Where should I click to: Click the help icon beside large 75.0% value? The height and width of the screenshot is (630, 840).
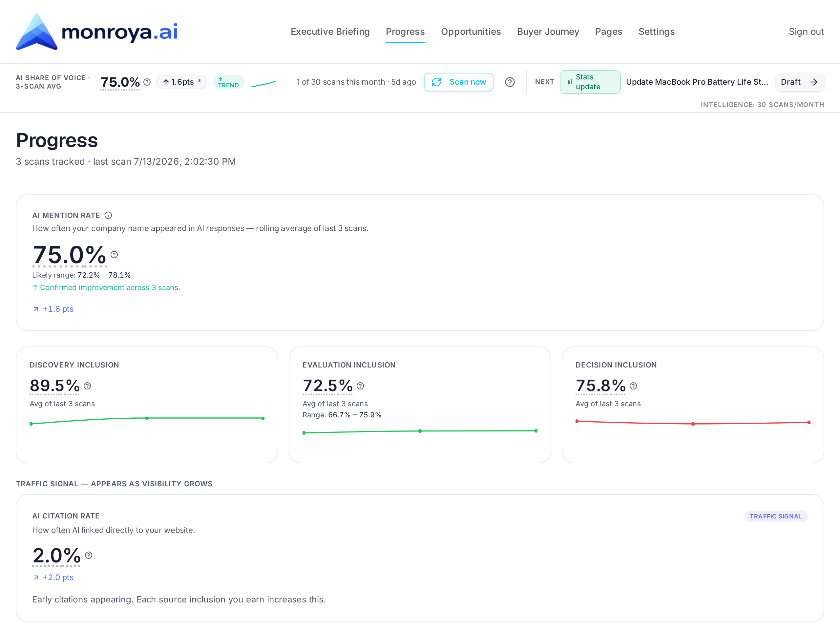[114, 254]
